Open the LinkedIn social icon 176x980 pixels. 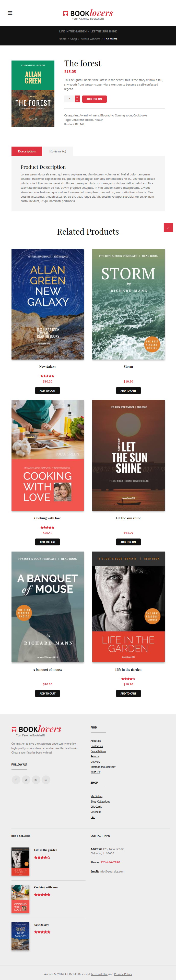pyautogui.click(x=46, y=780)
